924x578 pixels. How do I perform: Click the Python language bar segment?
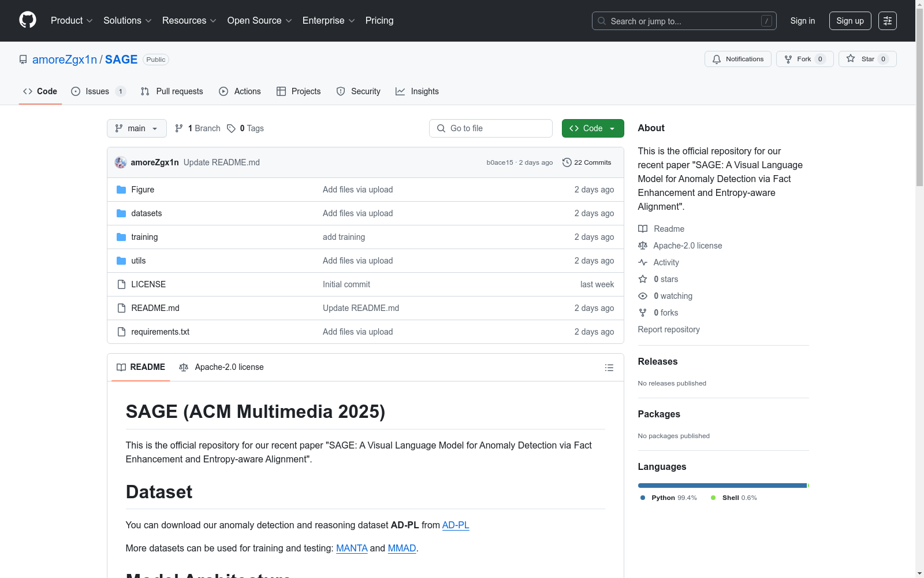click(722, 486)
